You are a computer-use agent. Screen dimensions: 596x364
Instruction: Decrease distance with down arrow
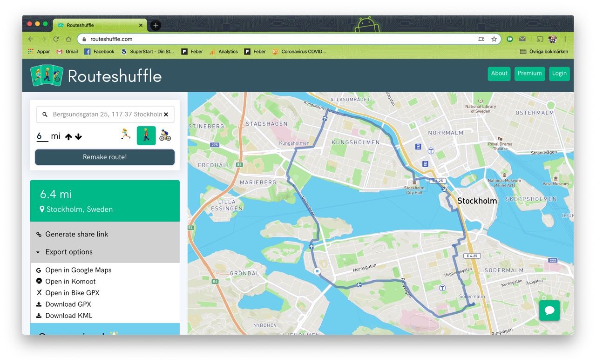(78, 137)
